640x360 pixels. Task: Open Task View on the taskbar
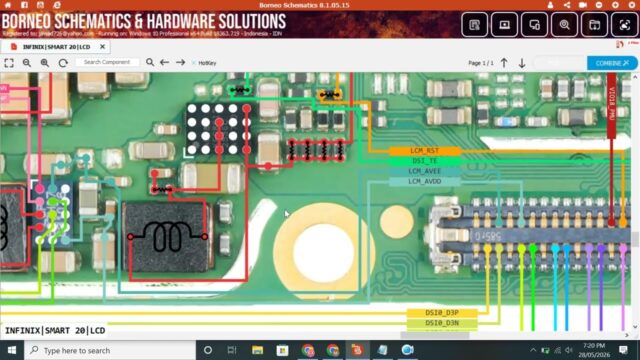[232, 350]
